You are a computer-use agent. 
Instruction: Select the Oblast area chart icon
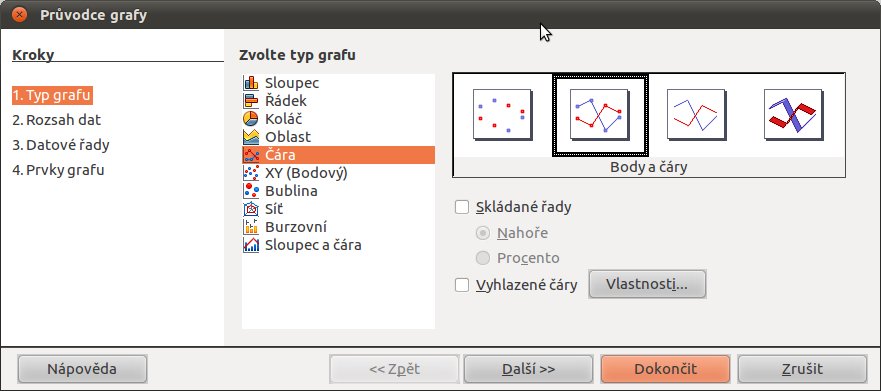point(251,137)
